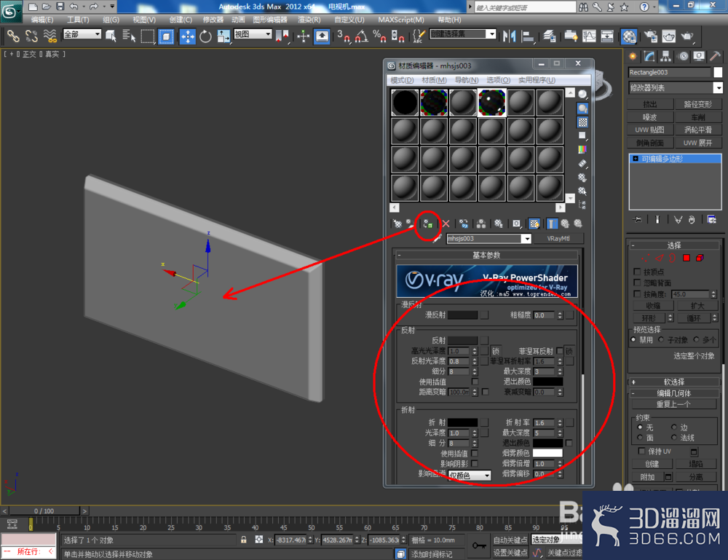This screenshot has height=560, width=728.
Task: Click Go to Parent icon
Action: pyautogui.click(x=565, y=224)
